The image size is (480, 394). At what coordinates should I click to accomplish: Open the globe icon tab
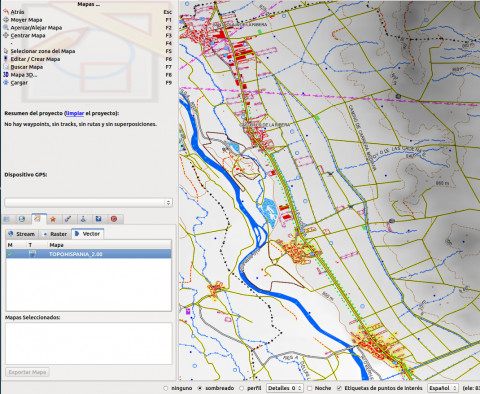[x=22, y=219]
